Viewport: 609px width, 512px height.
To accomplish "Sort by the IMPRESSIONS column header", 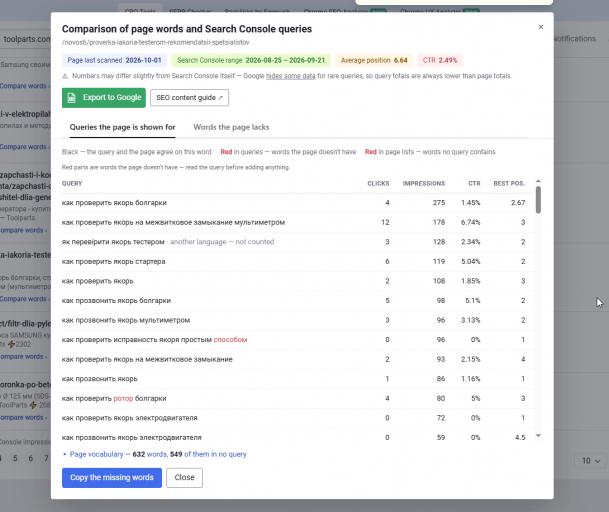I will pos(424,183).
